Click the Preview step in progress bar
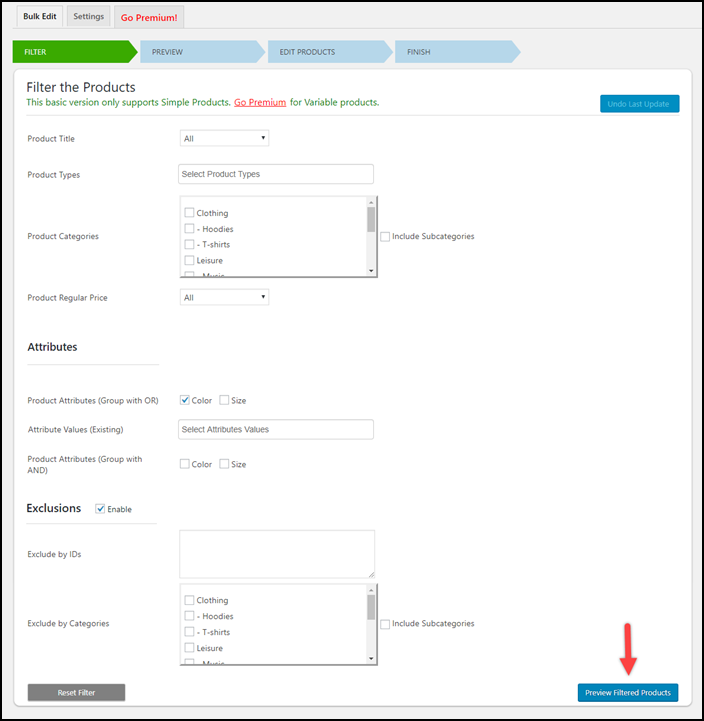This screenshot has width=704, height=721. [x=198, y=52]
